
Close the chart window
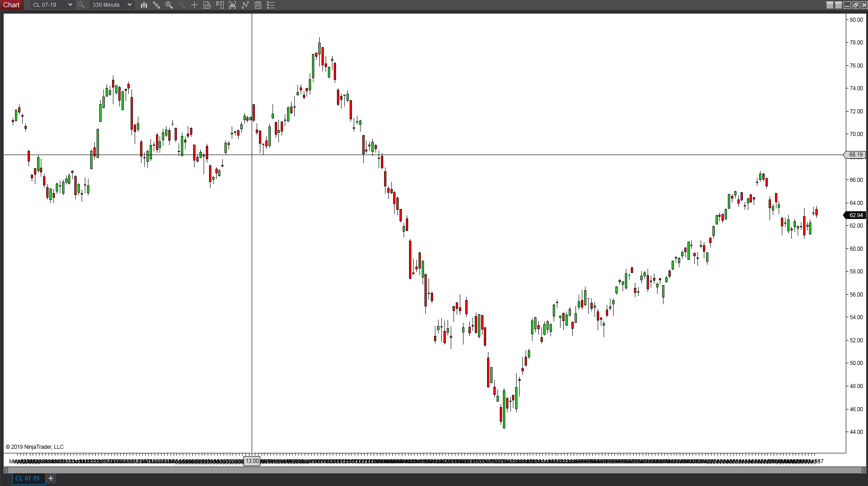tap(863, 5)
